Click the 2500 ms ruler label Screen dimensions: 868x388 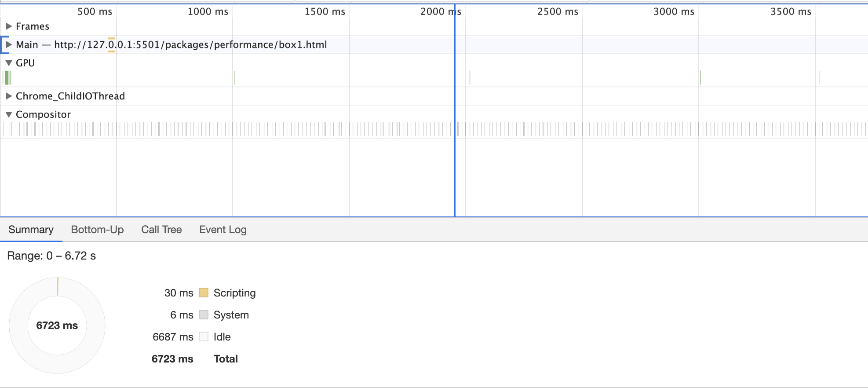[558, 12]
